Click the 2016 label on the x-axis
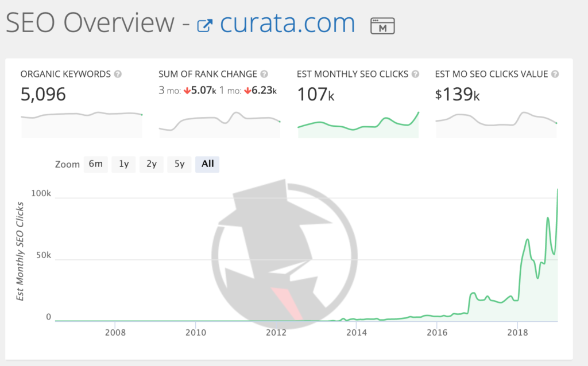Viewport: 588px width, 366px height. pyautogui.click(x=437, y=333)
